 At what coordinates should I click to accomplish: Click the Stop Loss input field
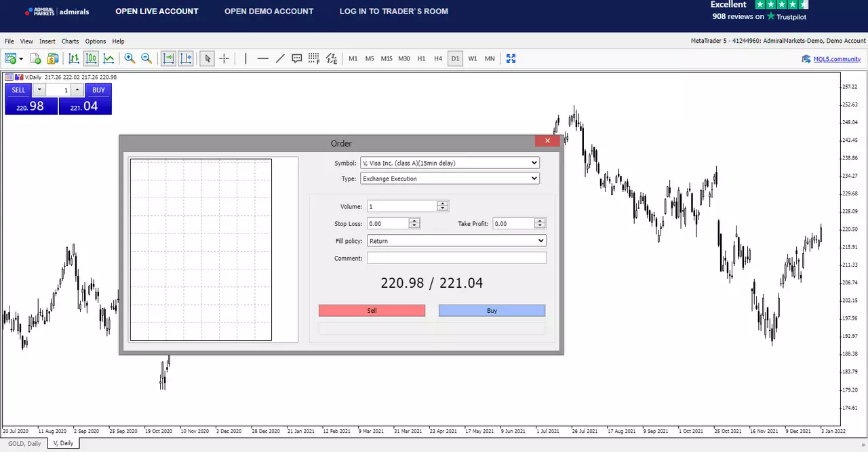[x=388, y=223]
